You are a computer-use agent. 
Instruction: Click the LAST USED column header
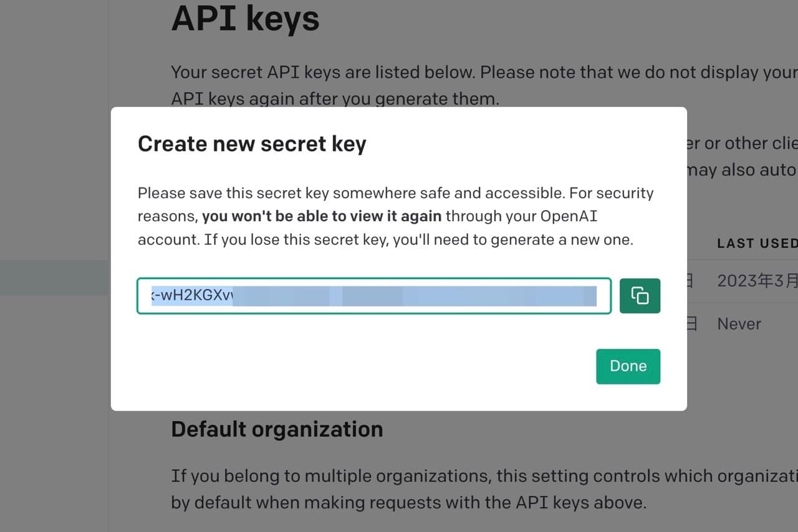click(x=757, y=244)
